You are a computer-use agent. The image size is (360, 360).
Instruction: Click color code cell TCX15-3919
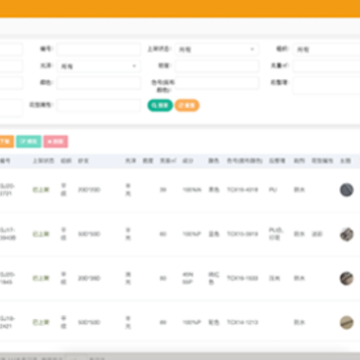[242, 234]
